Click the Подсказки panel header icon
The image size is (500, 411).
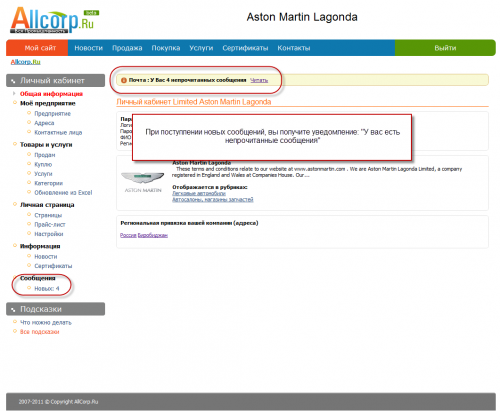[13, 310]
